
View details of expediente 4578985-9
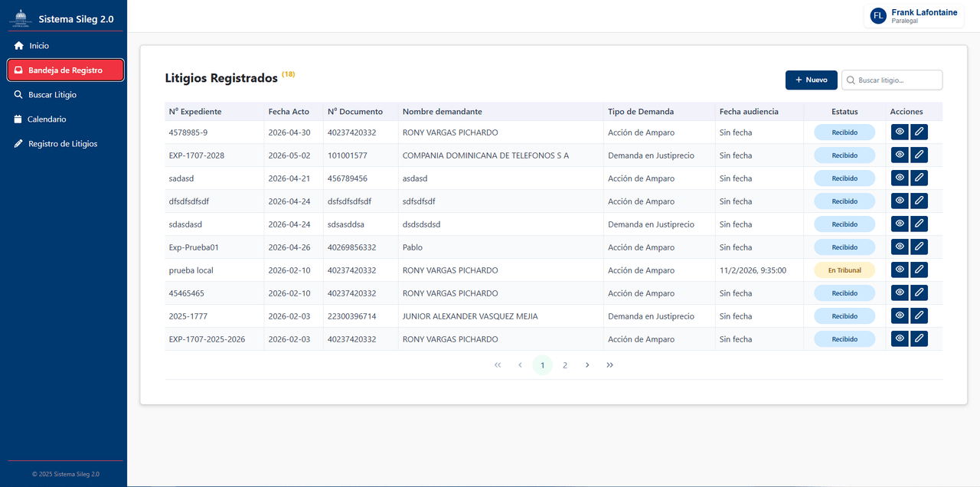coord(900,132)
